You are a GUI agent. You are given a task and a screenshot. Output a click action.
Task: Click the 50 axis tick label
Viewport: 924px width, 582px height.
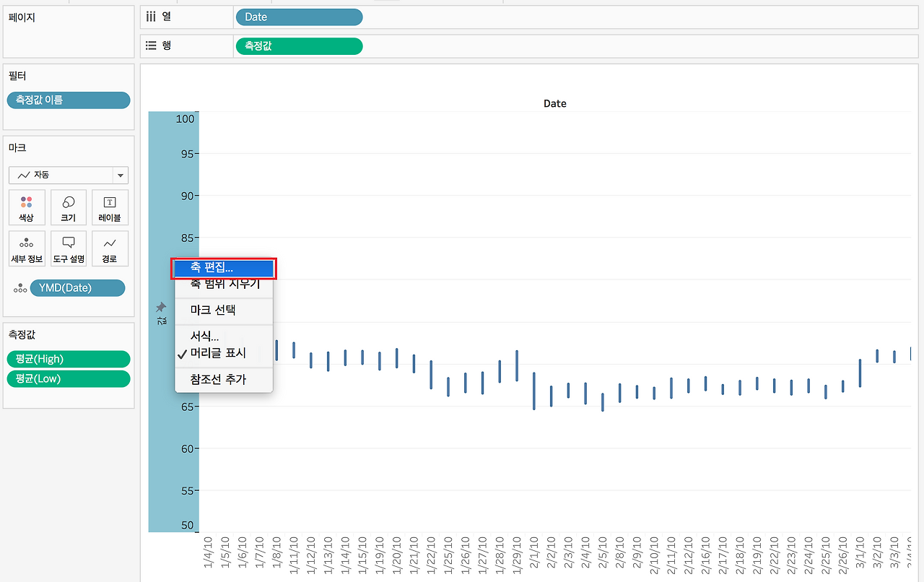pyautogui.click(x=188, y=525)
